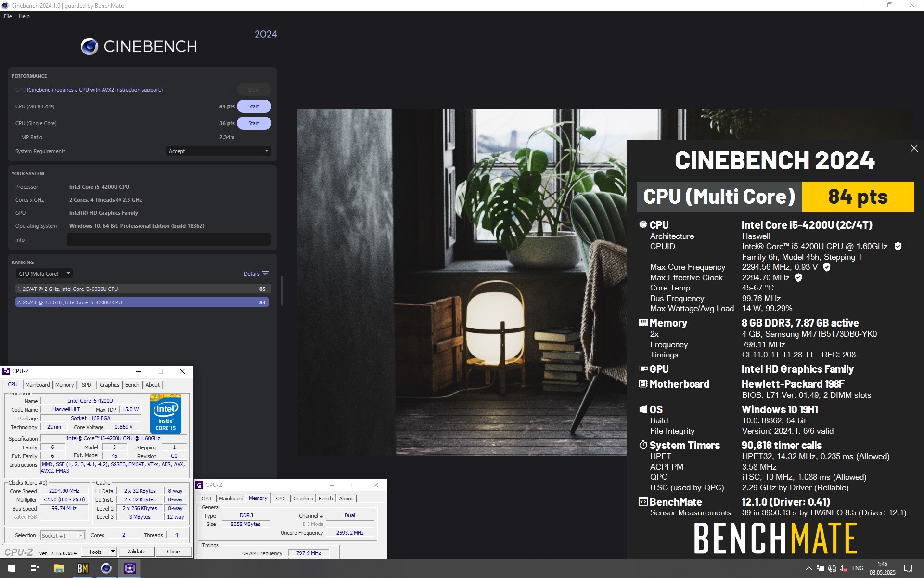Click the Intel Core i5 logo in CPU-Z
This screenshot has width=924, height=578.
pos(166,414)
